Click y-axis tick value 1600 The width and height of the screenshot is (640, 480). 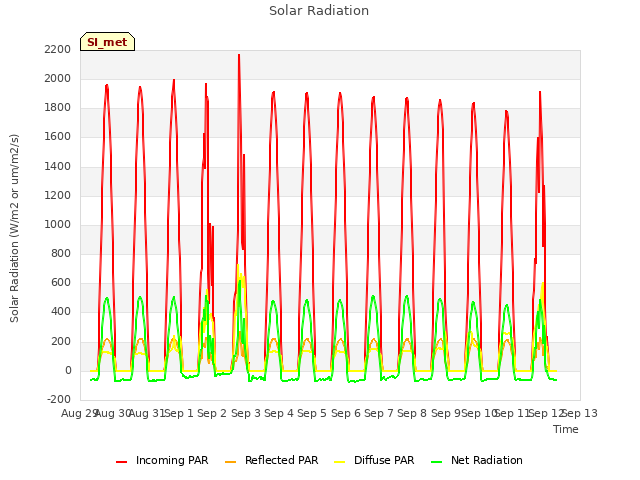pos(58,137)
